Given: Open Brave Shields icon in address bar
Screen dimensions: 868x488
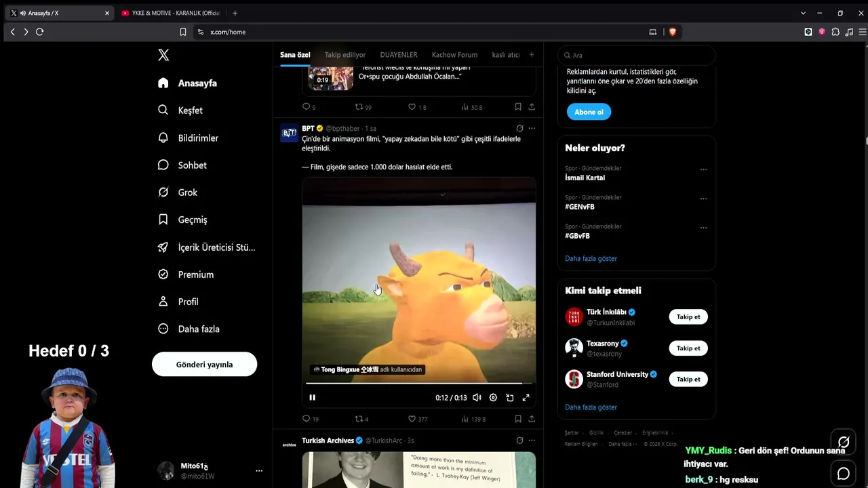Looking at the screenshot, I should click(673, 32).
